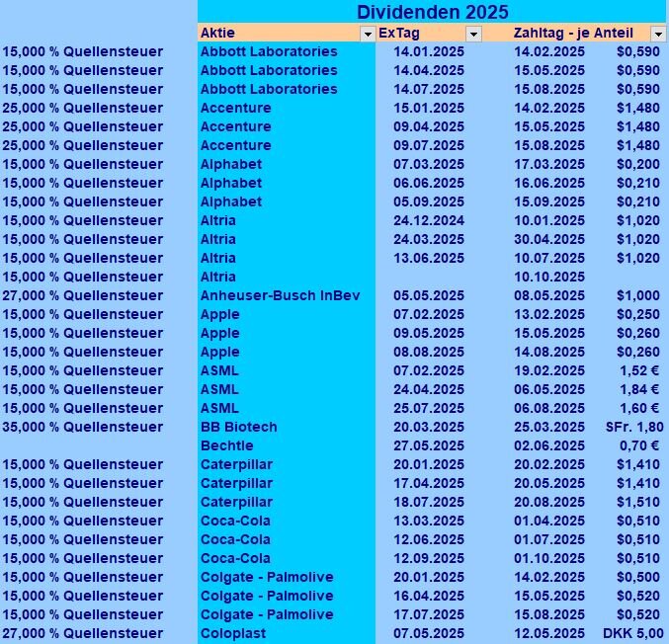Click ExTag 05.05.2025 for Anheuser-Busch InBev
This screenshot has height=644, width=669.
click(429, 295)
